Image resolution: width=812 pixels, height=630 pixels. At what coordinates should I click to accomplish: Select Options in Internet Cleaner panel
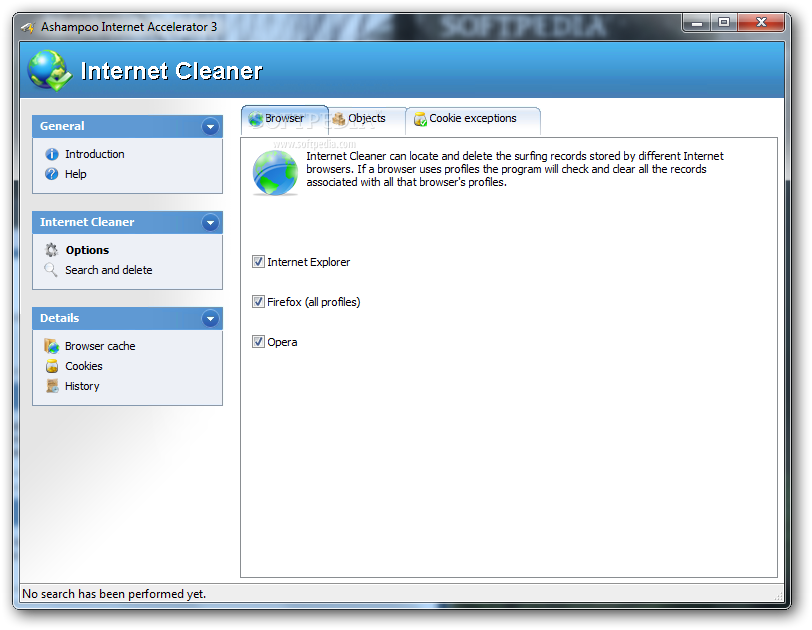[87, 250]
